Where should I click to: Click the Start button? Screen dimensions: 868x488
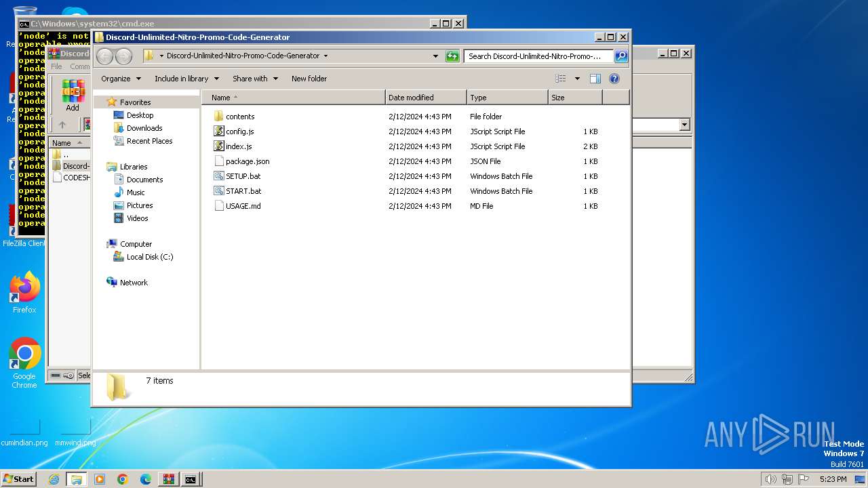(x=19, y=479)
